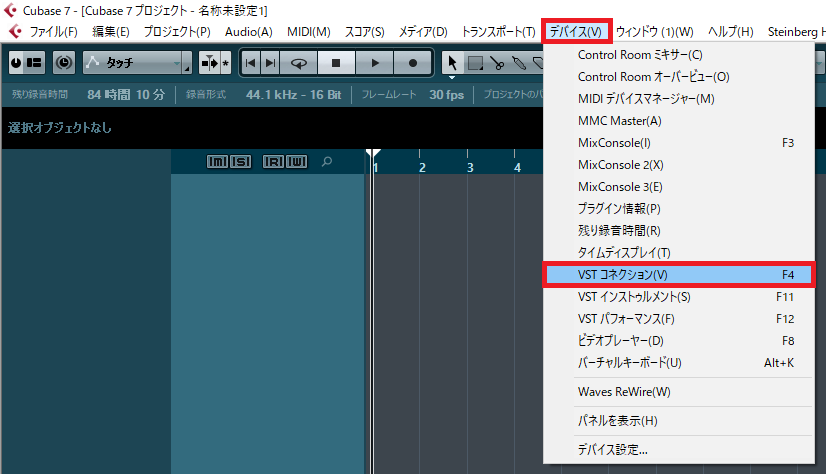
Task: Choose ビデオプレーヤー(D) entry
Action: coord(679,341)
